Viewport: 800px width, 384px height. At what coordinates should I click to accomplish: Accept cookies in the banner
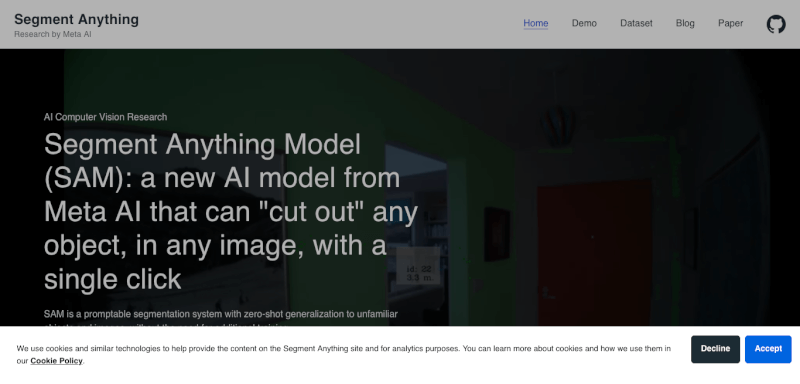tap(768, 349)
